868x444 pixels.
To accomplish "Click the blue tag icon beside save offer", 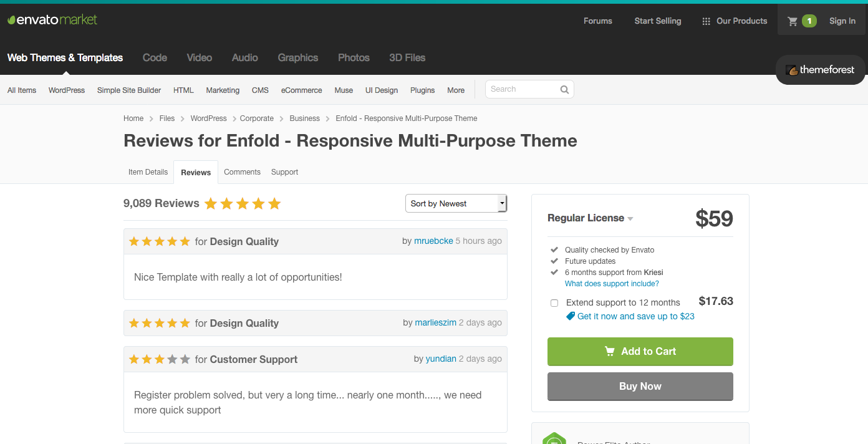I will coord(570,316).
